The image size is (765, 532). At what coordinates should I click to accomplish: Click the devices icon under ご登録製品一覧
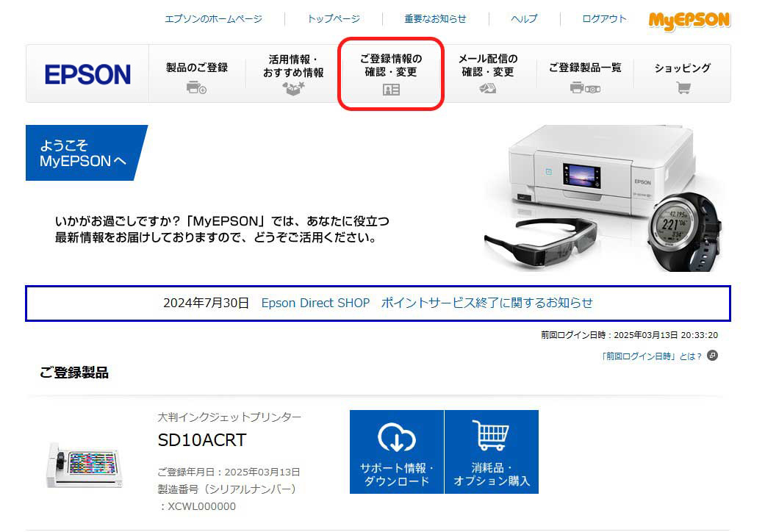(584, 87)
